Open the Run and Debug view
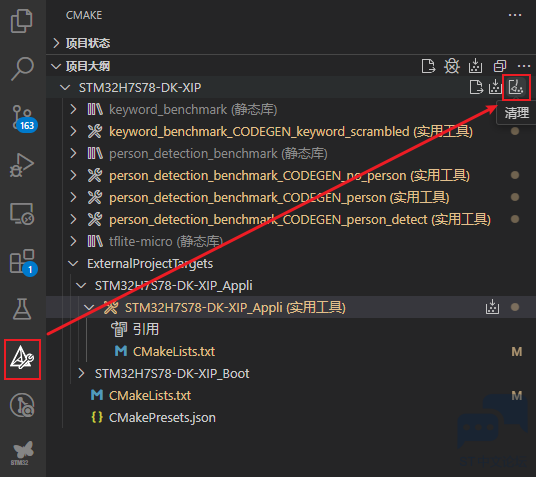 22,165
